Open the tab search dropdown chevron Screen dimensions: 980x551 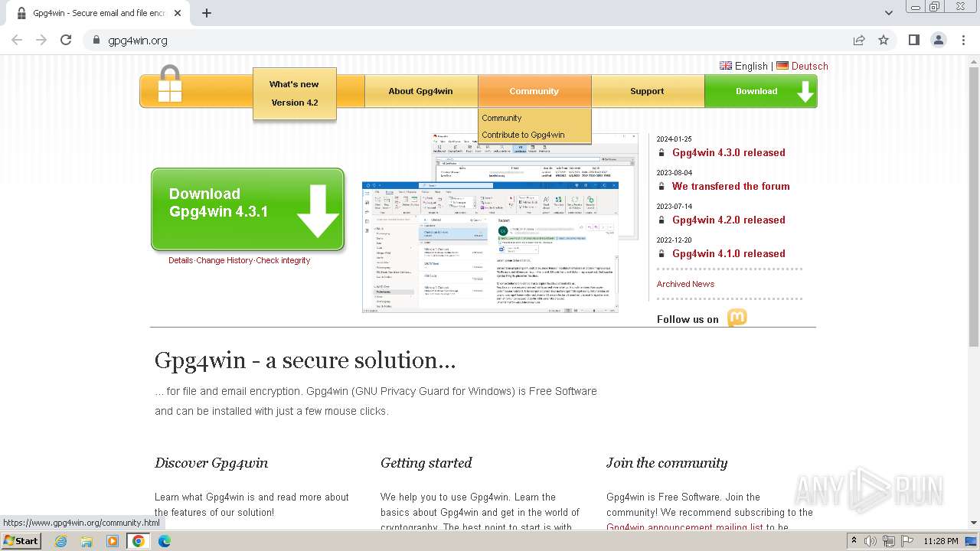pyautogui.click(x=888, y=13)
